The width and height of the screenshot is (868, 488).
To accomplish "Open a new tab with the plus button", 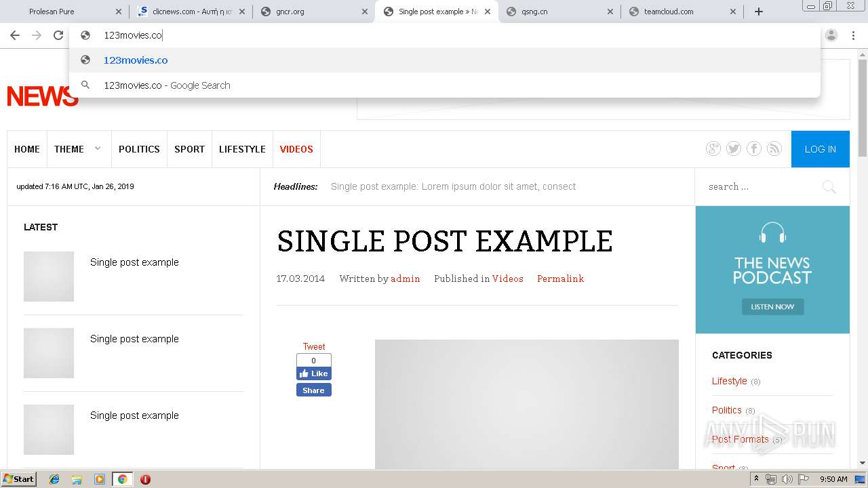I will (x=759, y=12).
